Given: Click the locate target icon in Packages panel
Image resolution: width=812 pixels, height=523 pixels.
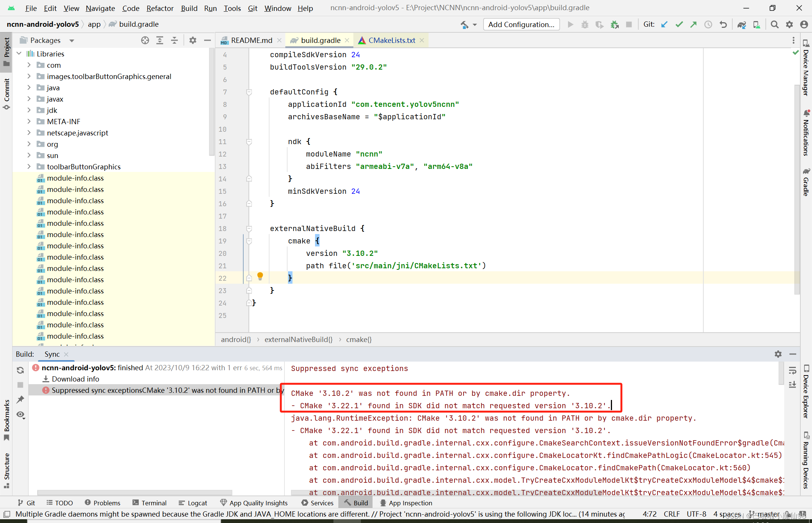Looking at the screenshot, I should 145,40.
